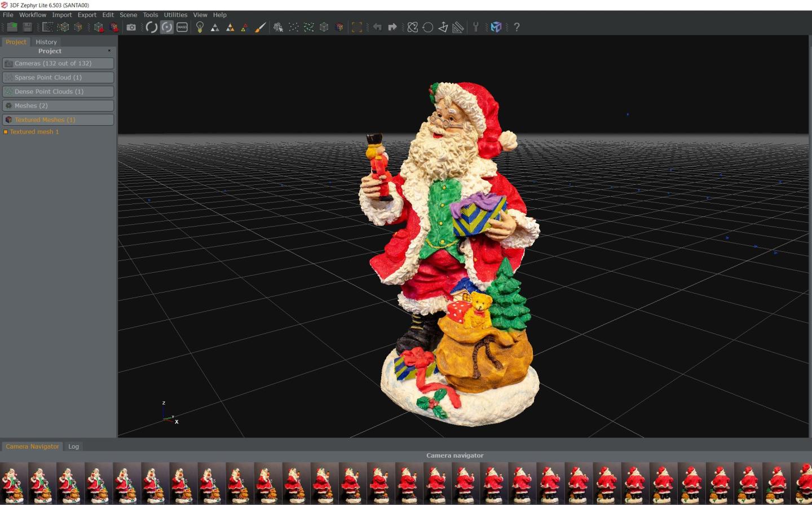
Task: Toggle the Textured mesh 1 orange checkbox
Action: [x=6, y=132]
